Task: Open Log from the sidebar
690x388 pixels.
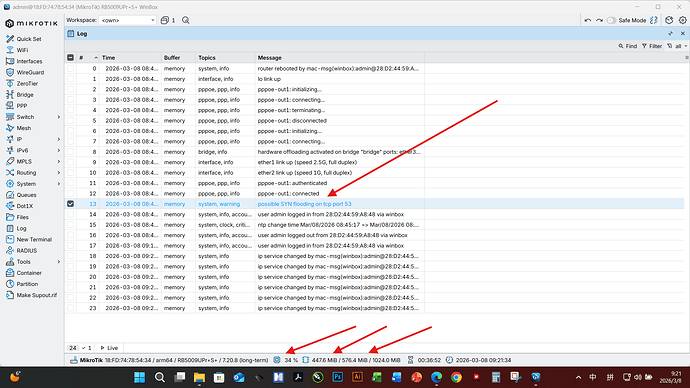Action: tap(16, 228)
